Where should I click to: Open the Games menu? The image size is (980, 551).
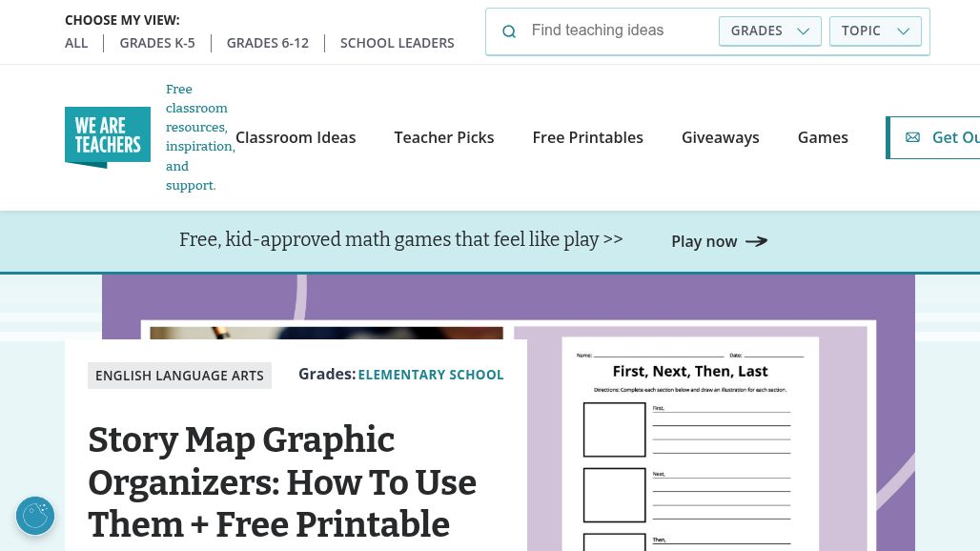[823, 137]
